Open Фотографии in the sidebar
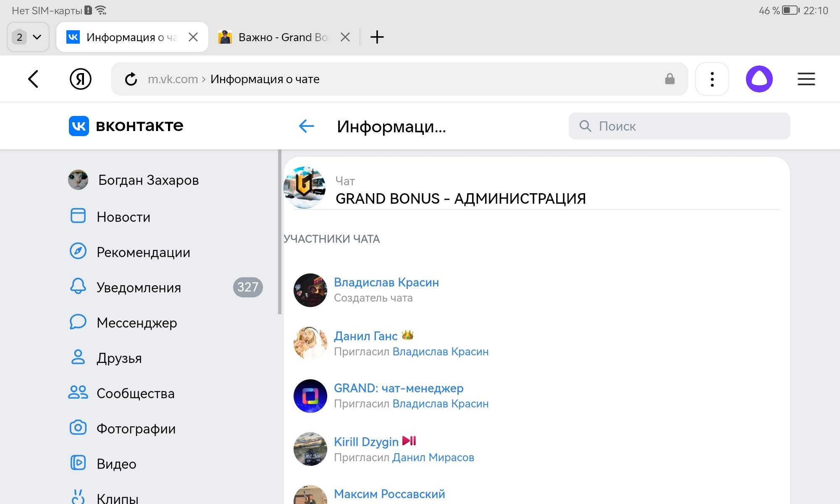The image size is (840, 504). coord(136,428)
